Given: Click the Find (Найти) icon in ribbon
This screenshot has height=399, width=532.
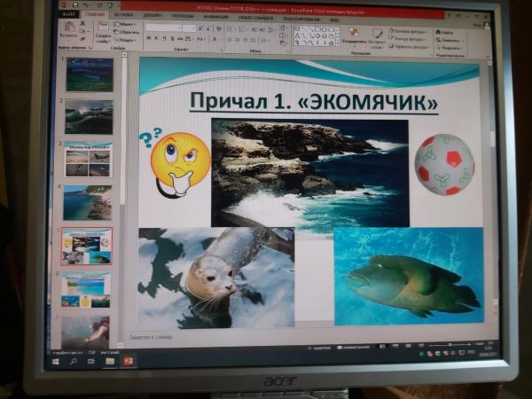Looking at the screenshot, I should coord(441,31).
